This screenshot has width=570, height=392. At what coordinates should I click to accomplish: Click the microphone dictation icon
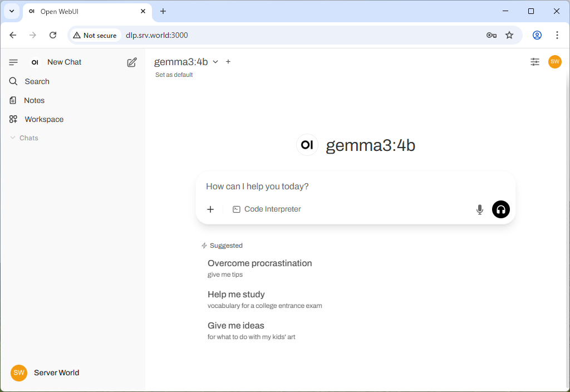point(479,209)
